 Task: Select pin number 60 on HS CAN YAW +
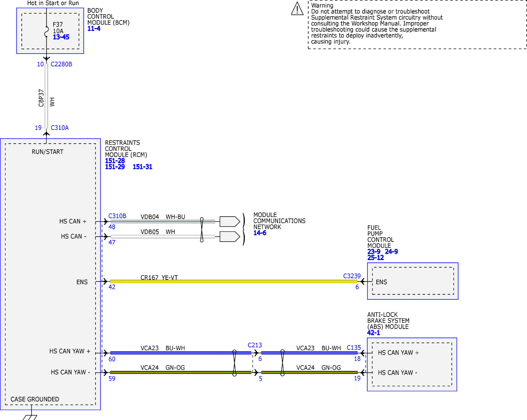(x=112, y=359)
